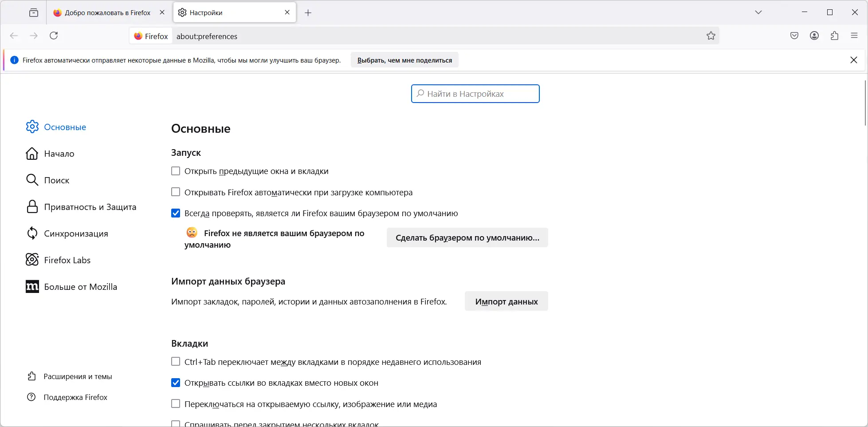868x427 pixels.
Task: Click Сделать браузером по умолчанию button
Action: point(467,238)
